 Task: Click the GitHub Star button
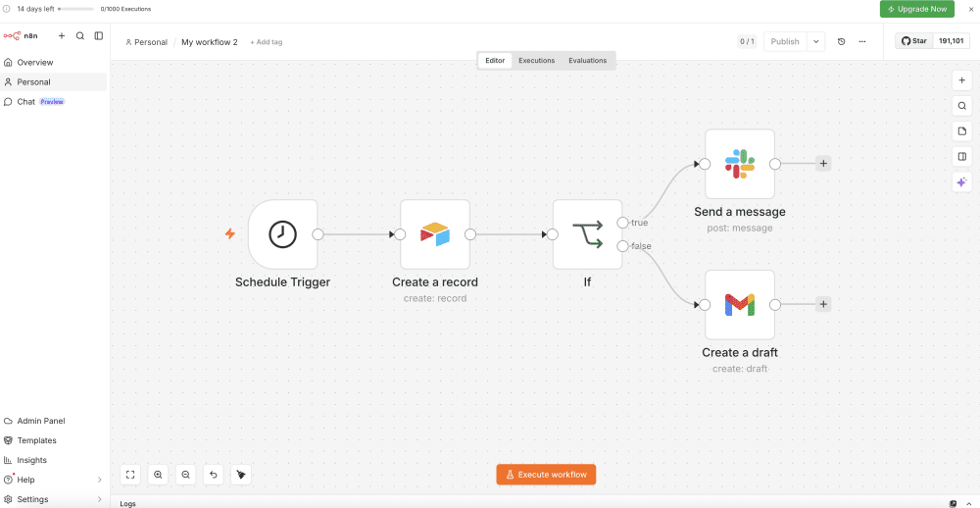tap(914, 41)
